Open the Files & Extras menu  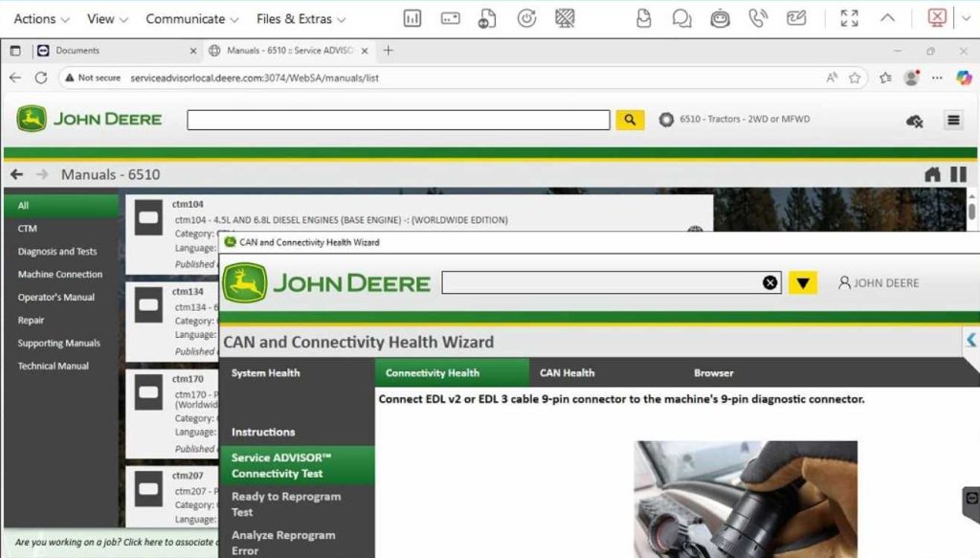coord(301,19)
